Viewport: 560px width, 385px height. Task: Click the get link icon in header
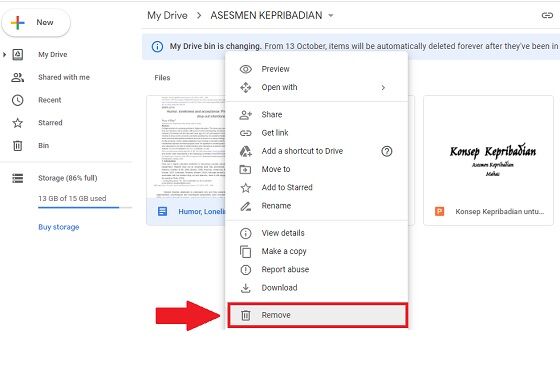547,15
